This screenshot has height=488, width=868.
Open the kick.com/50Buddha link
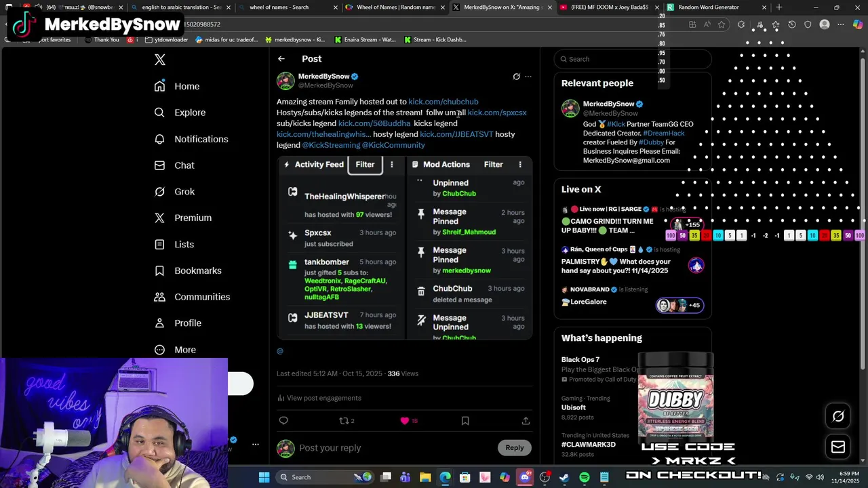pos(374,123)
